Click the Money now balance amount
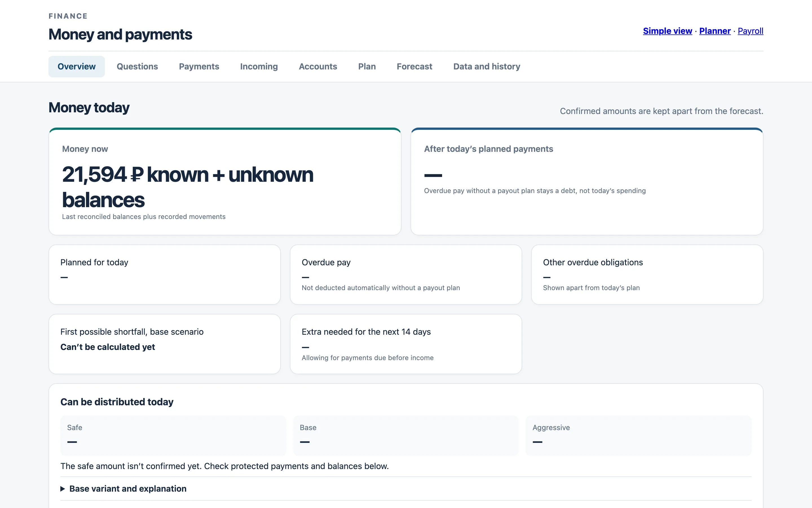Viewport: 812px width, 508px height. 187,187
